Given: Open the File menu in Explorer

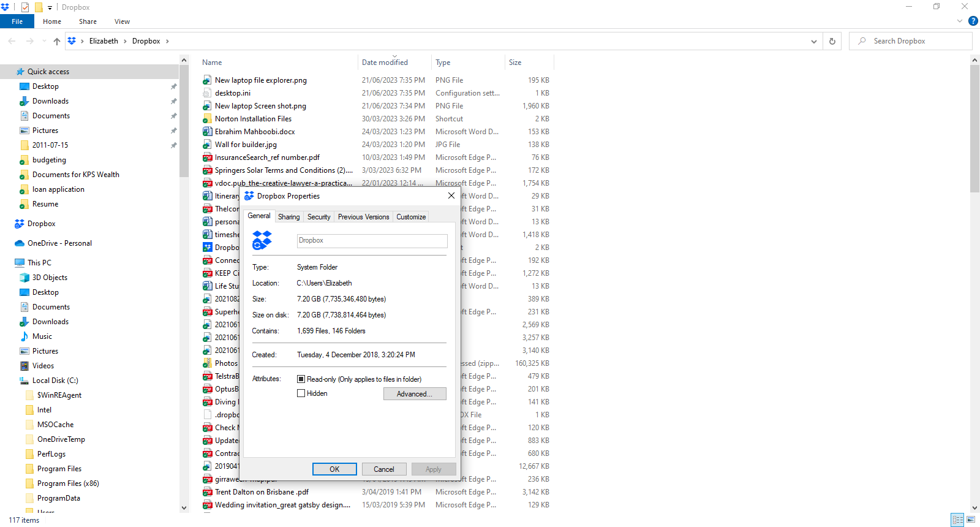Looking at the screenshot, I should coord(17,21).
